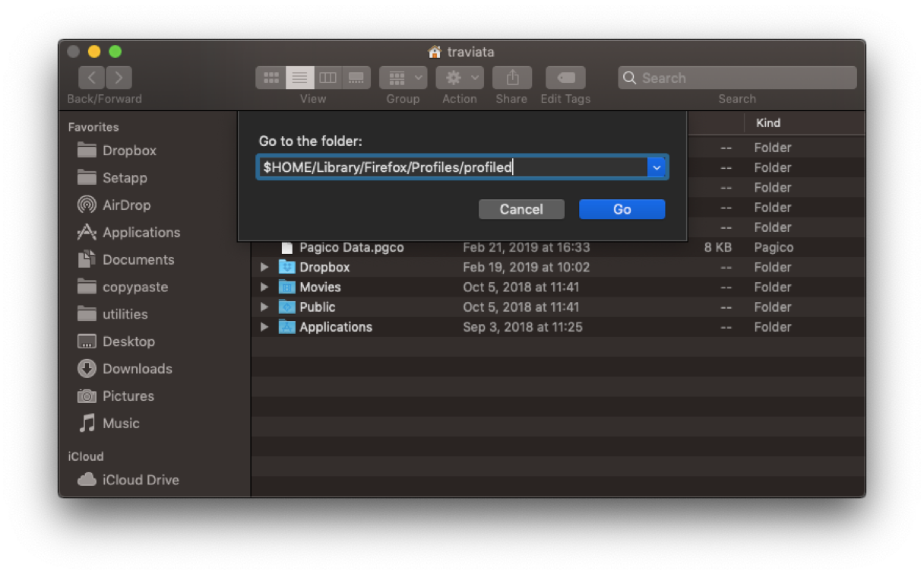Focus the Search field
Viewport: 924px width, 578px height.
737,78
